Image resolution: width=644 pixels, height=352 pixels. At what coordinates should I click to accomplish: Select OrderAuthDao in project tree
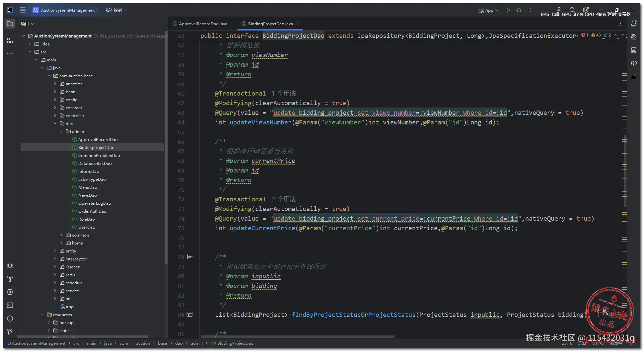tap(92, 211)
